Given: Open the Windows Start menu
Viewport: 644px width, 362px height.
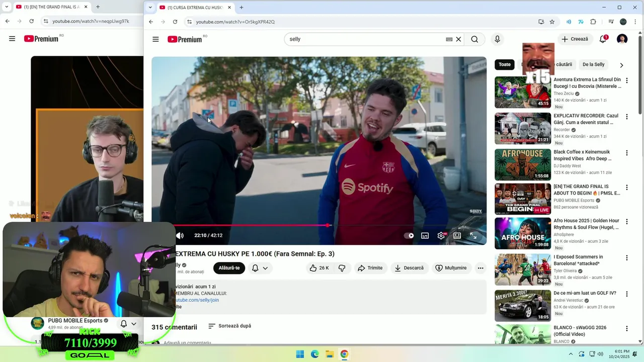Looking at the screenshot, I should point(300,354).
